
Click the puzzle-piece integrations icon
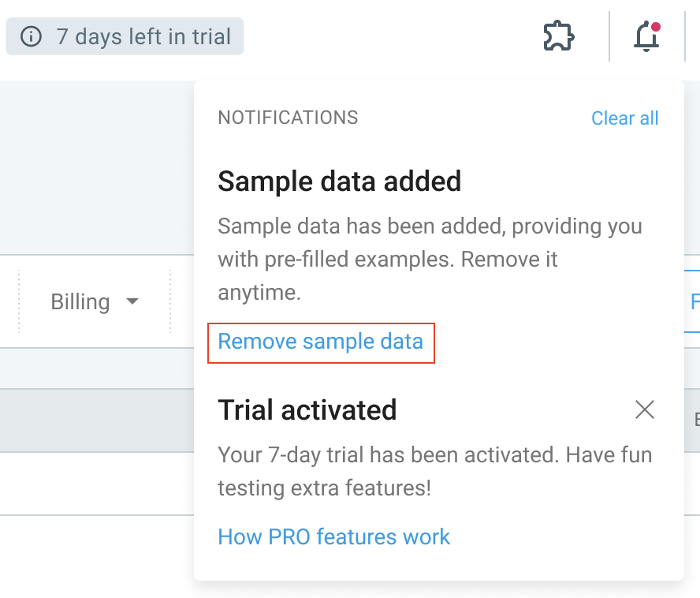click(x=558, y=36)
